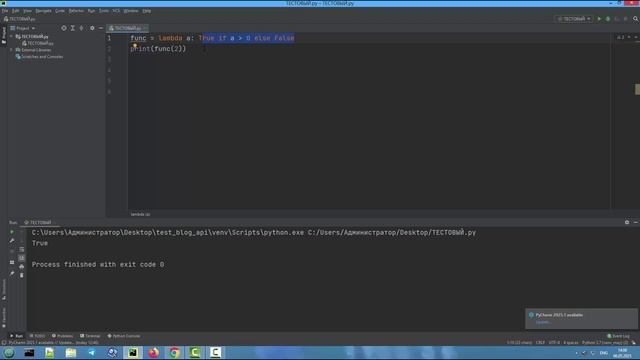
Task: Open the TODO tool window
Action: click(x=37, y=336)
